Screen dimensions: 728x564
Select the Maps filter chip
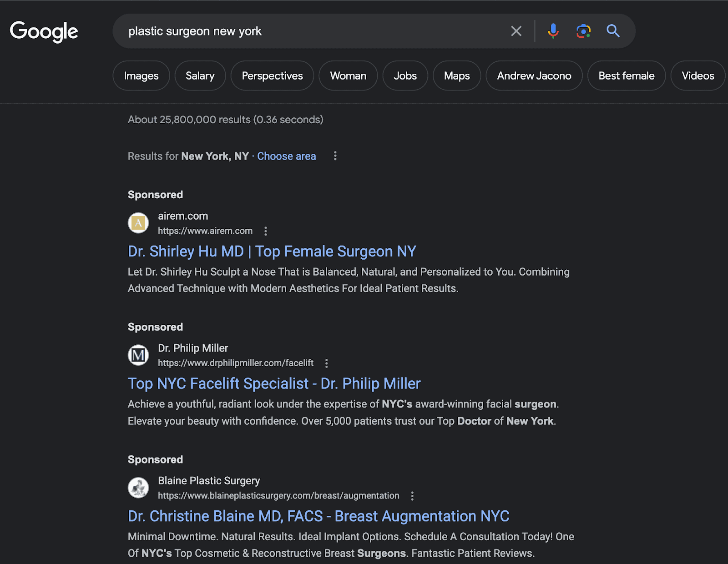pyautogui.click(x=456, y=76)
